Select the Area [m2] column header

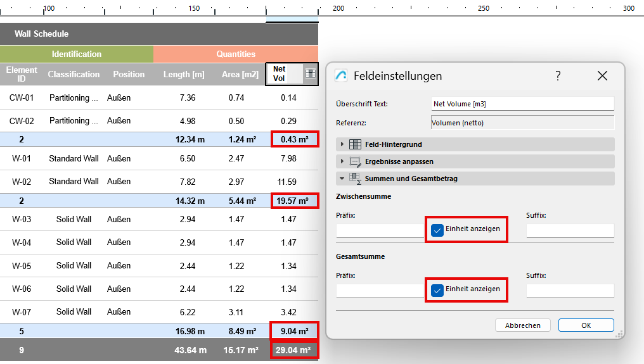240,74
